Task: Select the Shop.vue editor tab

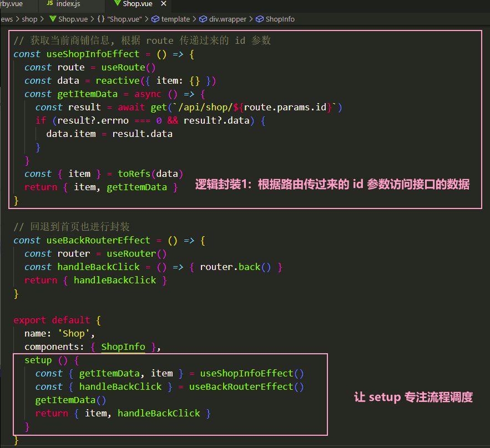Action: point(138,4)
